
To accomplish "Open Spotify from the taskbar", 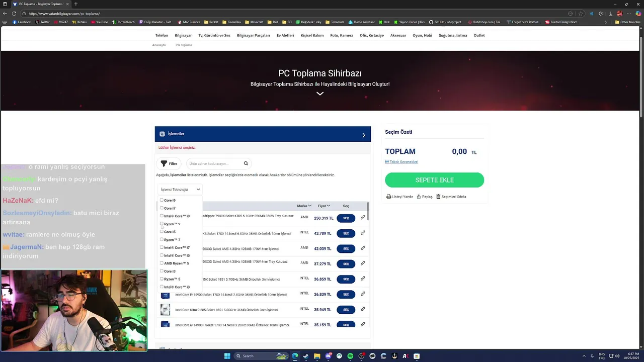I will (350, 356).
